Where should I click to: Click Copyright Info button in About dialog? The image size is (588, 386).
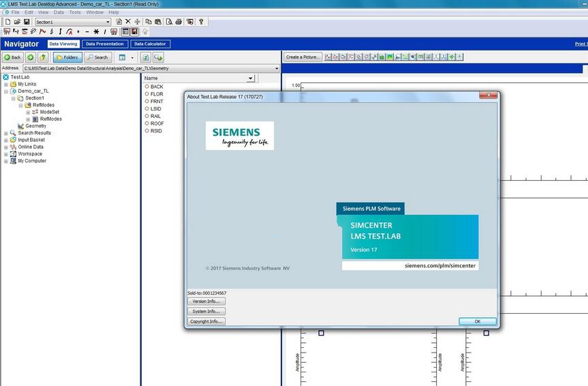click(x=206, y=322)
